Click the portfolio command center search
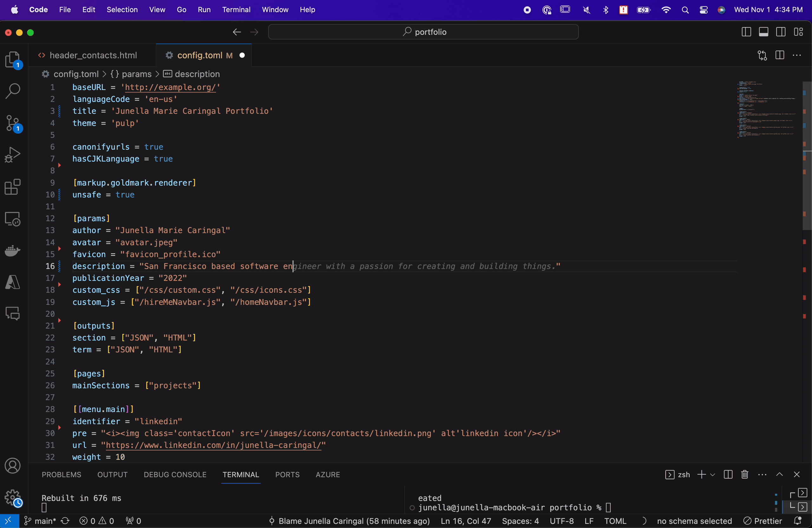 pyautogui.click(x=423, y=32)
